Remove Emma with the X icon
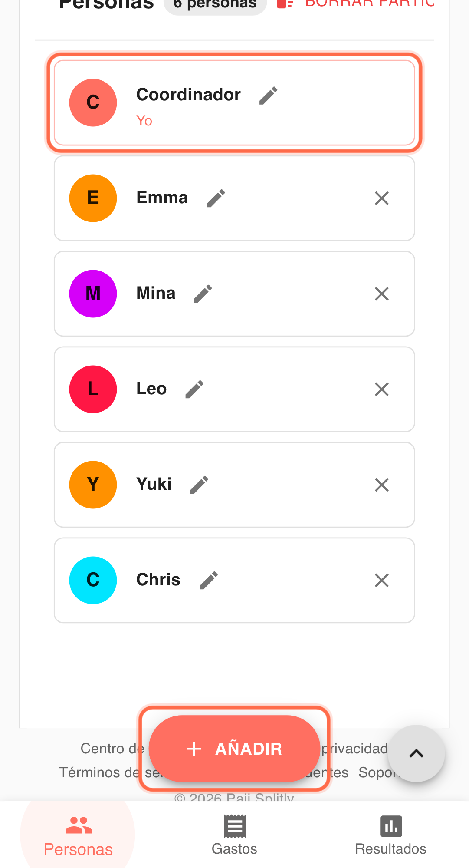Screen dimensions: 469x868 [x=381, y=198]
